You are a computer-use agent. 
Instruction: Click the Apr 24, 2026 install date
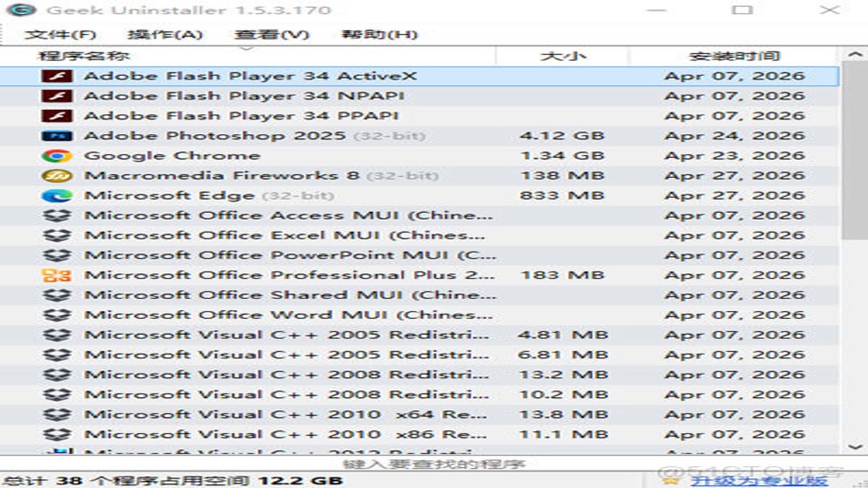734,136
